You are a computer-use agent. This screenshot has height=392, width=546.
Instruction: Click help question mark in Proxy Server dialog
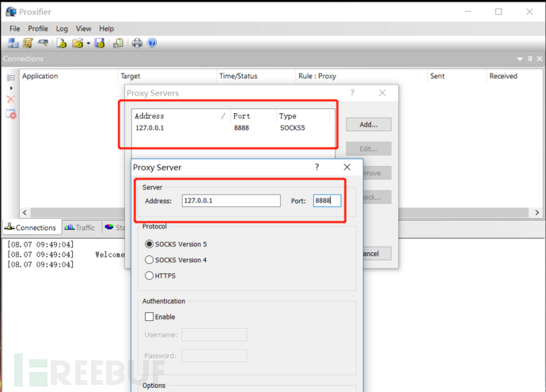point(317,168)
